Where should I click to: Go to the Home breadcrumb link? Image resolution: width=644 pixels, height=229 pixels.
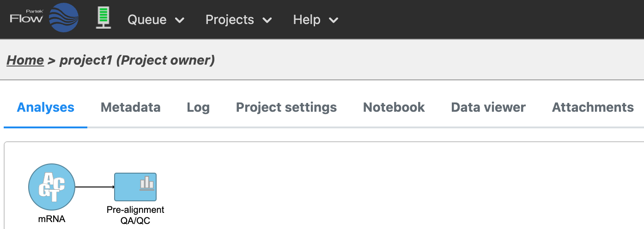point(25,60)
